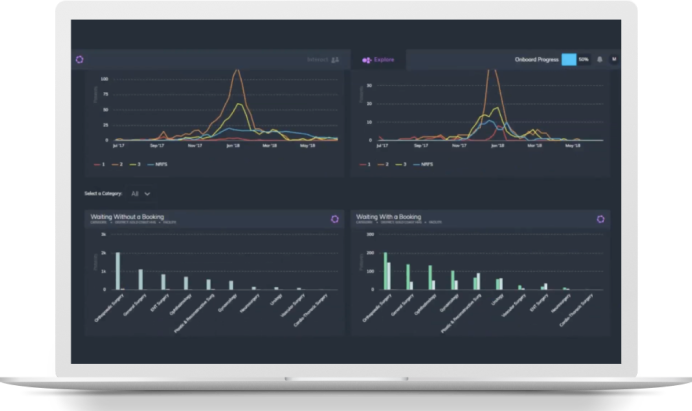
Task: Toggle series 1 in left chart legend
Action: pos(100,164)
